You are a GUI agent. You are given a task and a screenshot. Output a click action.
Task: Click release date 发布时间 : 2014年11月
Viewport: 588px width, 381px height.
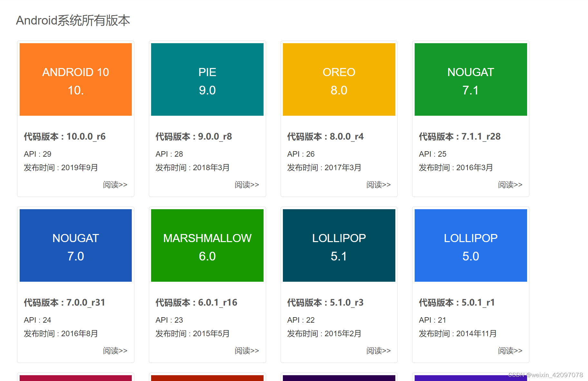click(x=458, y=334)
